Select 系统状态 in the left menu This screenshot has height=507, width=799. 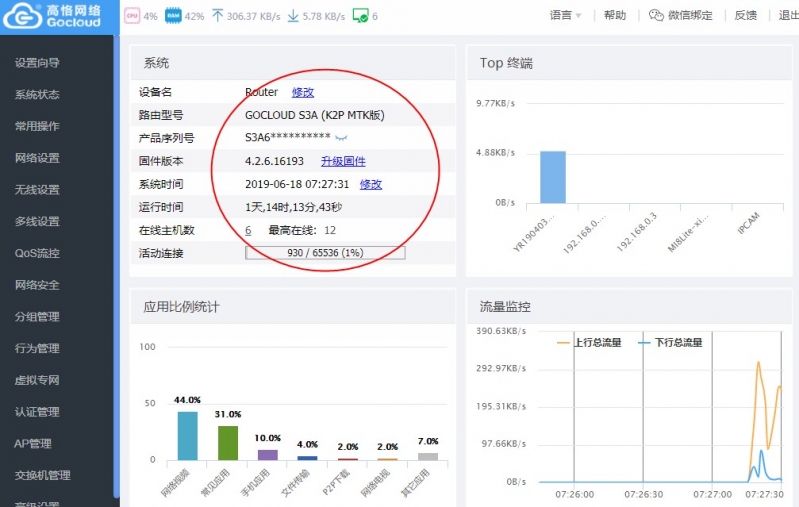click(x=37, y=95)
